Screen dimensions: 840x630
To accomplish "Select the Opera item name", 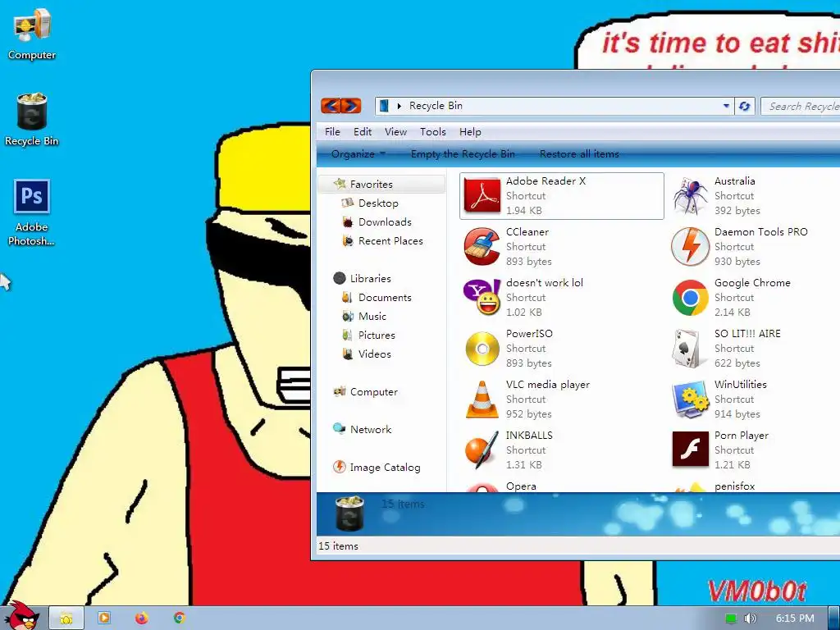I will pyautogui.click(x=521, y=486).
